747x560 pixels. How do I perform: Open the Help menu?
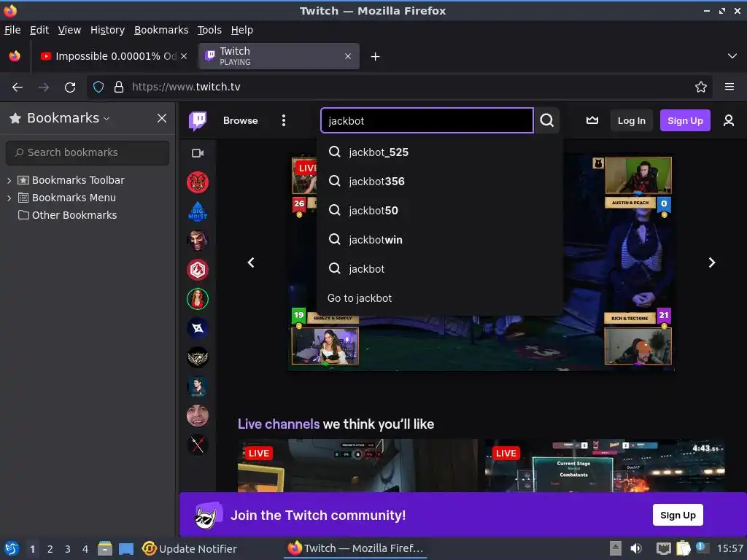pyautogui.click(x=242, y=30)
